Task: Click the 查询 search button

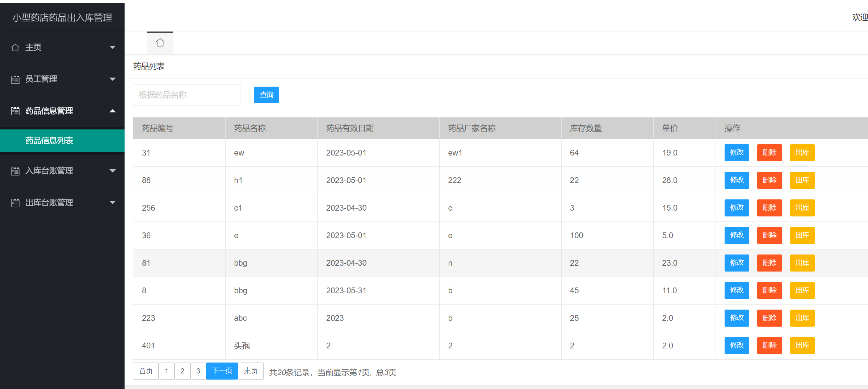Action: coord(266,95)
